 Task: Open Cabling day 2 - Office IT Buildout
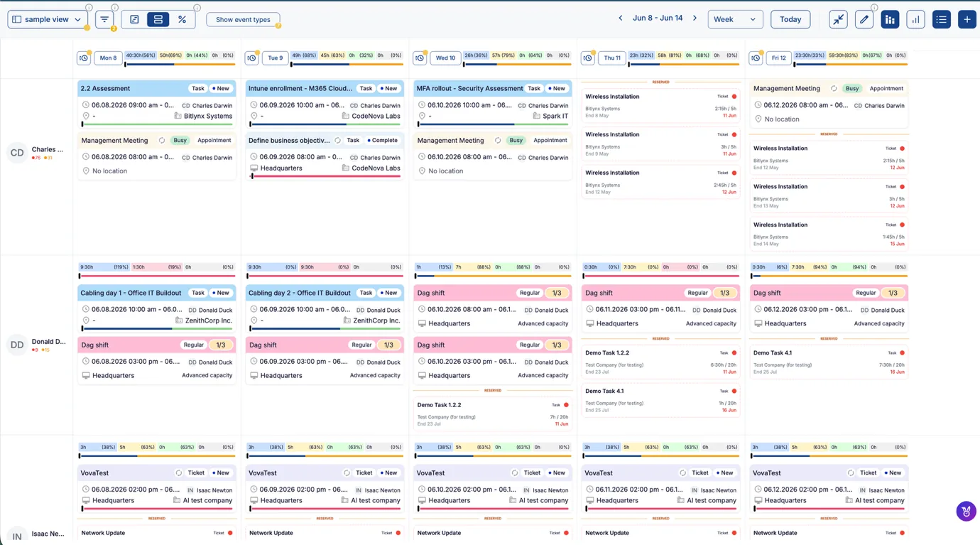(x=325, y=308)
